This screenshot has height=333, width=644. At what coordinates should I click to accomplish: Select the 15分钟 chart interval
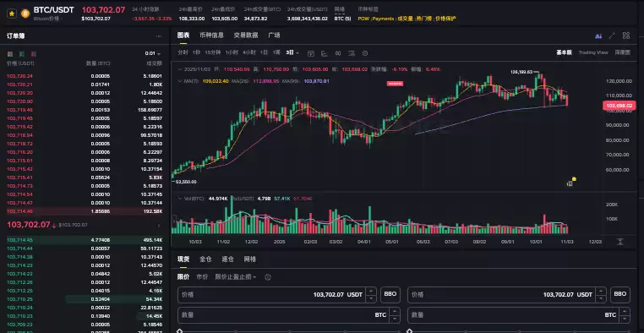(213, 52)
